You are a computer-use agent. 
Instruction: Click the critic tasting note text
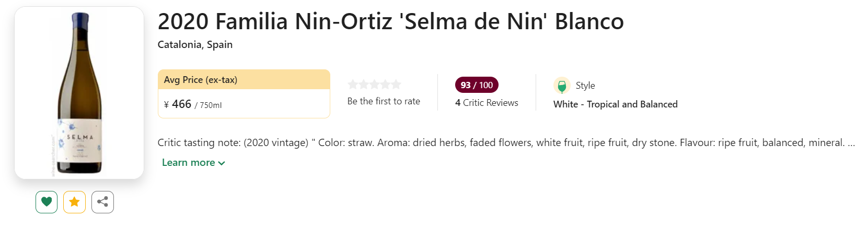[x=506, y=143]
